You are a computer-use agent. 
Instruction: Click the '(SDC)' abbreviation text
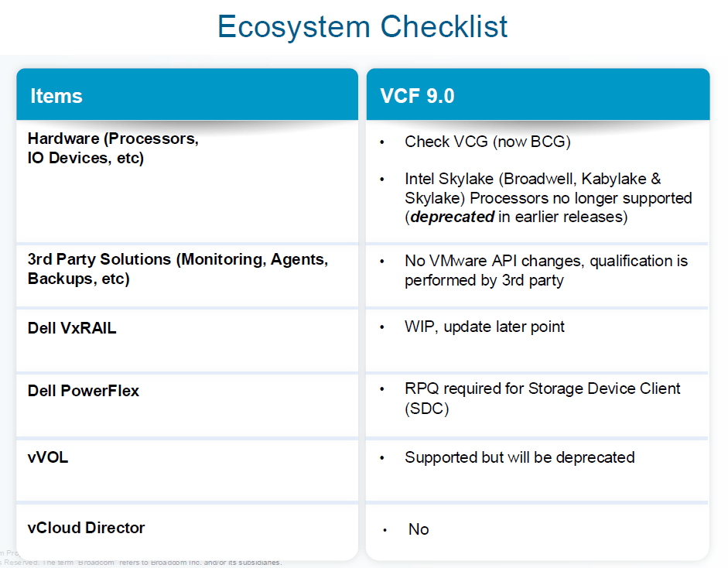click(x=426, y=409)
